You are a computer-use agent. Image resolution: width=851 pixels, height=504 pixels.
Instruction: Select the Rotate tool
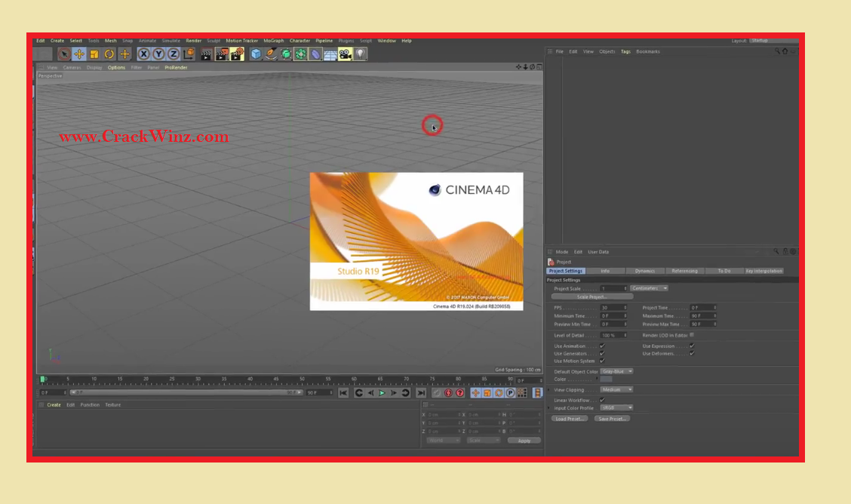109,54
